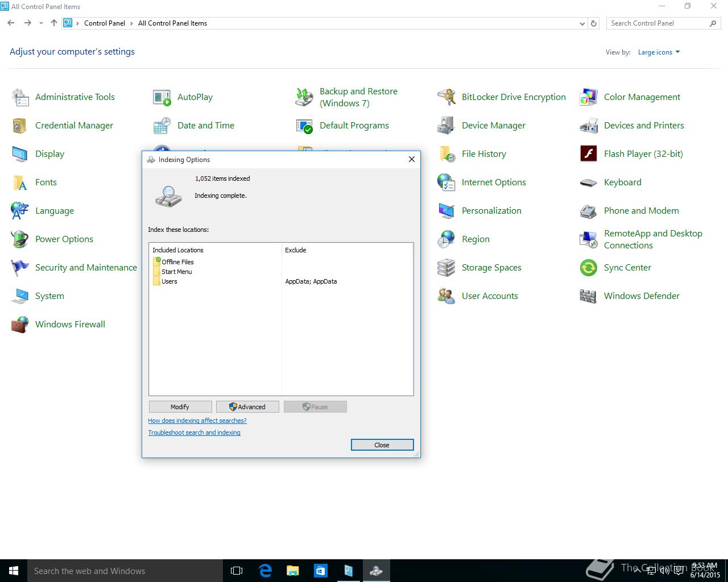Open RemoteApp and Desktop Connections icon
The height and width of the screenshot is (582, 728).
(x=589, y=239)
